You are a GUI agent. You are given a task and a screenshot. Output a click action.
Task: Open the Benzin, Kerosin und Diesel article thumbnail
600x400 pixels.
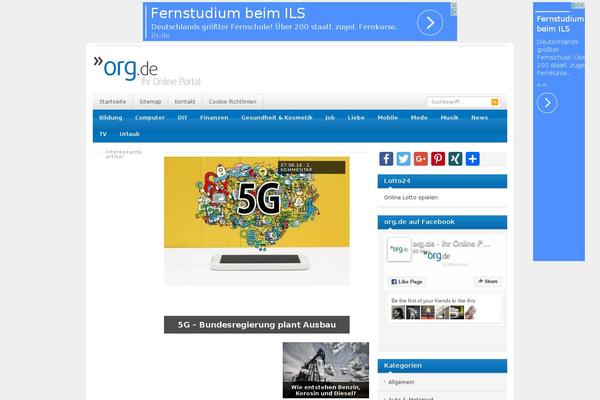pos(326,370)
